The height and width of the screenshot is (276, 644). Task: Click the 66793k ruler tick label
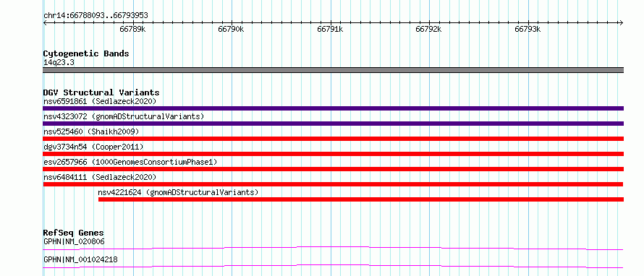pos(528,29)
